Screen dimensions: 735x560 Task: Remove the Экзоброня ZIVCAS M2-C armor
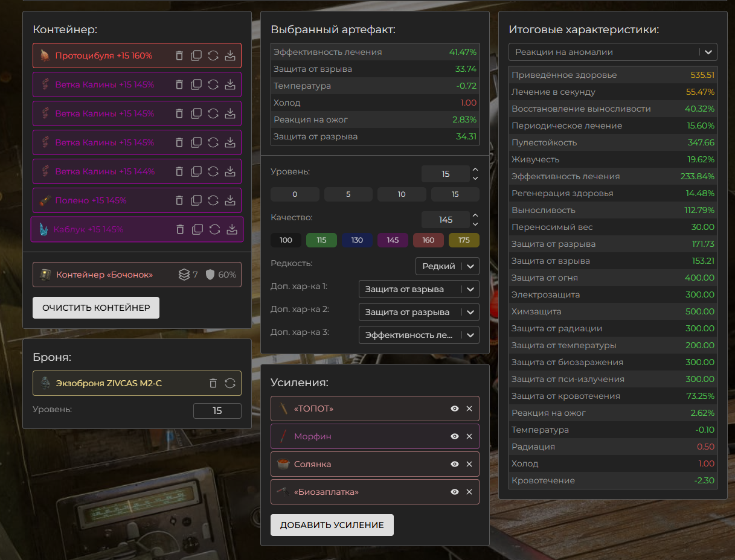tap(213, 383)
